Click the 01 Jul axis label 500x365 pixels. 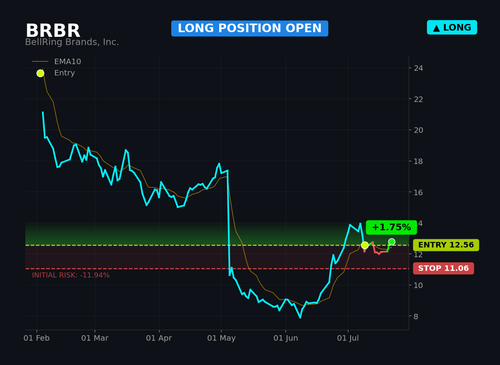(x=348, y=338)
